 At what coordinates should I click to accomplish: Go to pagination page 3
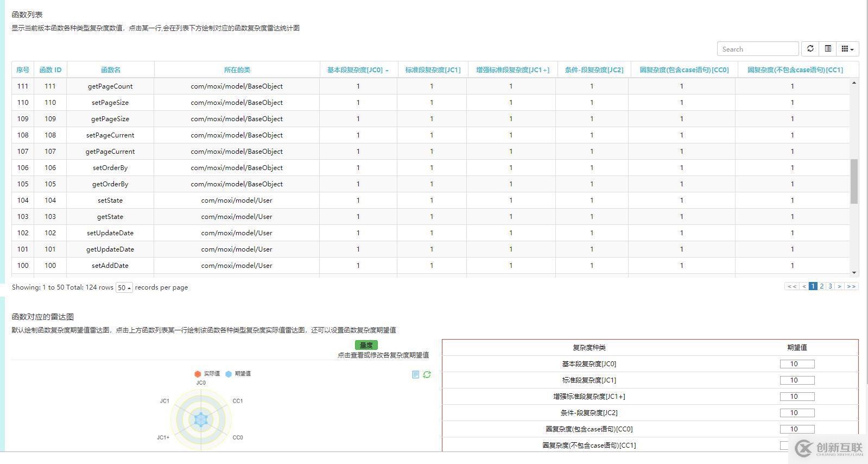tap(830, 286)
